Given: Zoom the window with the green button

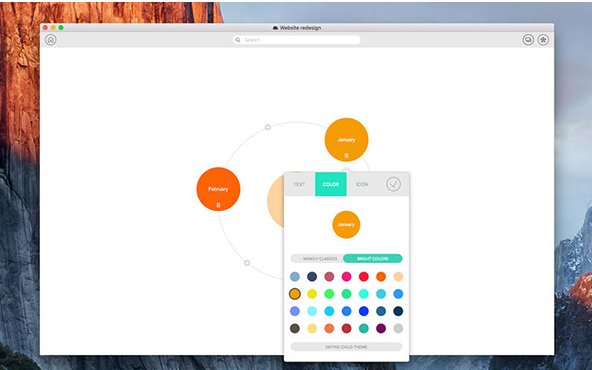Looking at the screenshot, I should (61, 28).
